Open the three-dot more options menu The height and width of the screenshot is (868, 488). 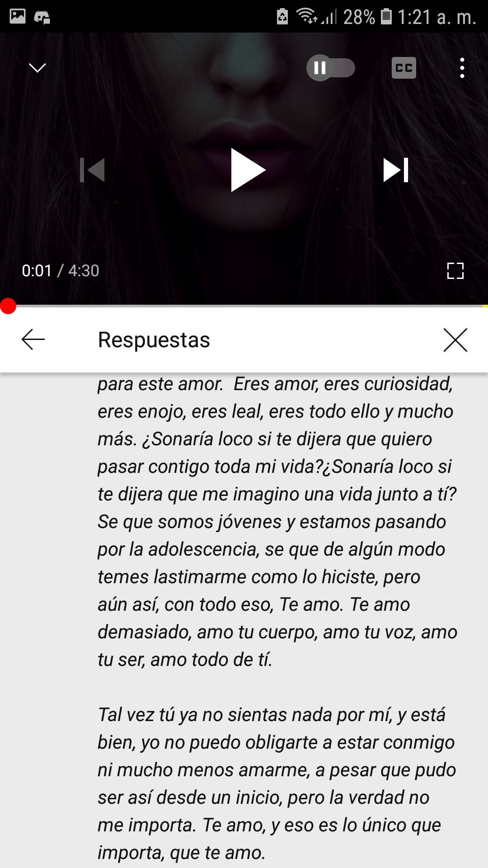(x=462, y=68)
